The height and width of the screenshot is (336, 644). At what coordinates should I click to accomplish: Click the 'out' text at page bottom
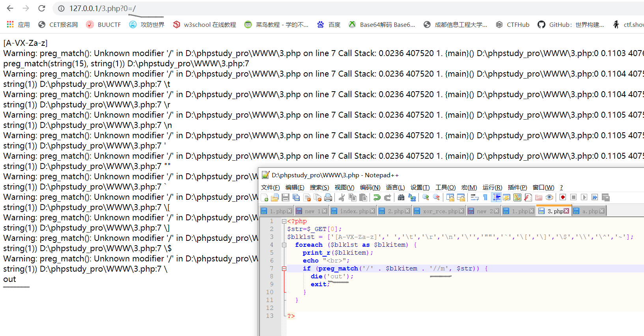[9, 279]
